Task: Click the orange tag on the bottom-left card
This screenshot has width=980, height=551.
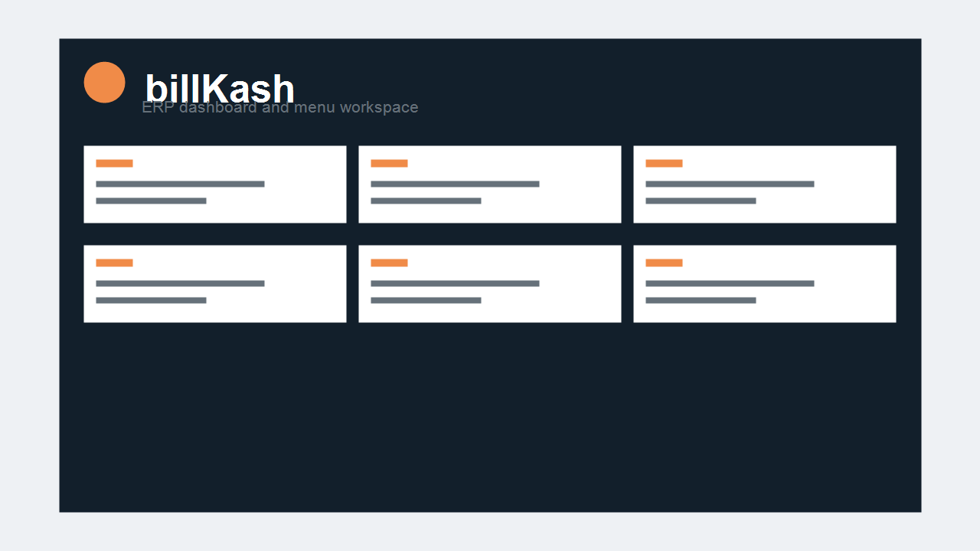Action: click(x=114, y=262)
